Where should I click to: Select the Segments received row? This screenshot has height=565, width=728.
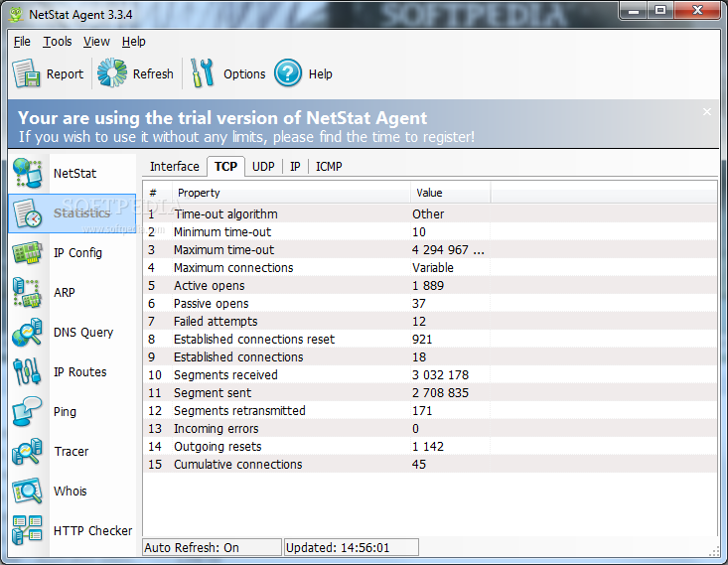click(430, 374)
